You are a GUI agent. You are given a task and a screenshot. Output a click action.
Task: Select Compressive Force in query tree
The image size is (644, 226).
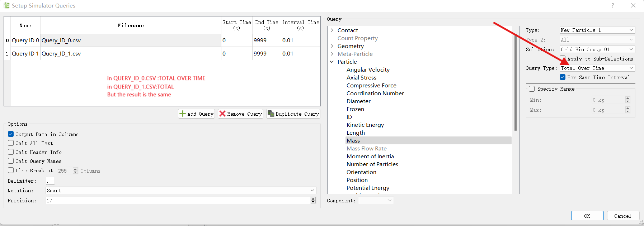click(371, 85)
